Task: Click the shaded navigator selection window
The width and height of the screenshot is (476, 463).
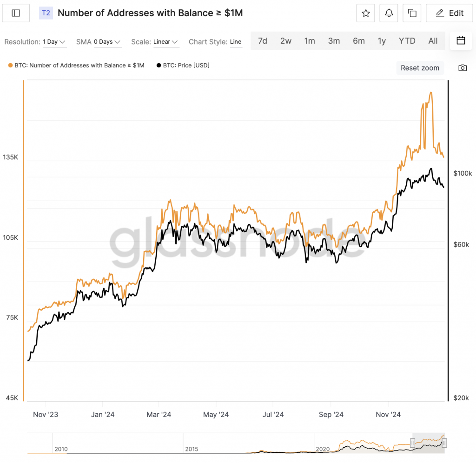Action: (x=428, y=443)
